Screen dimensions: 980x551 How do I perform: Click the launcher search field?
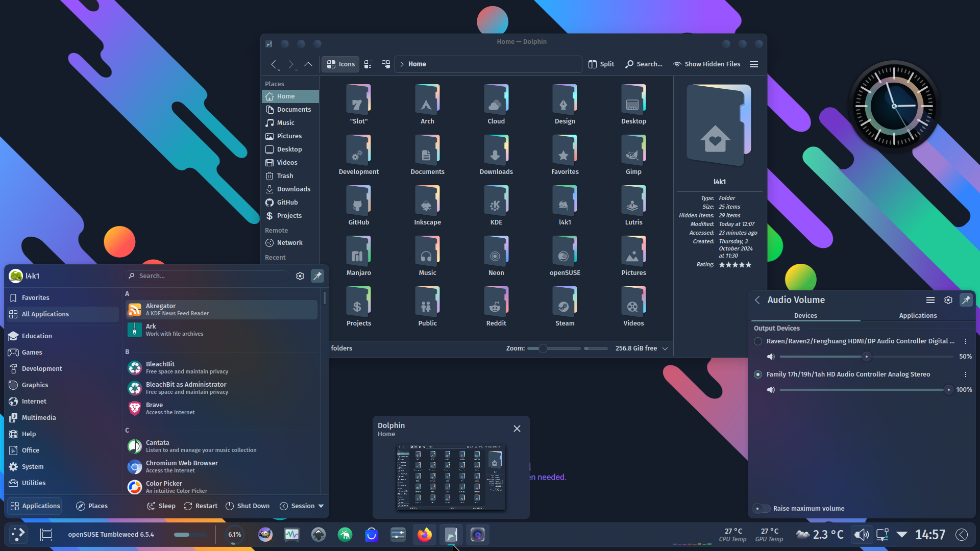(x=208, y=276)
